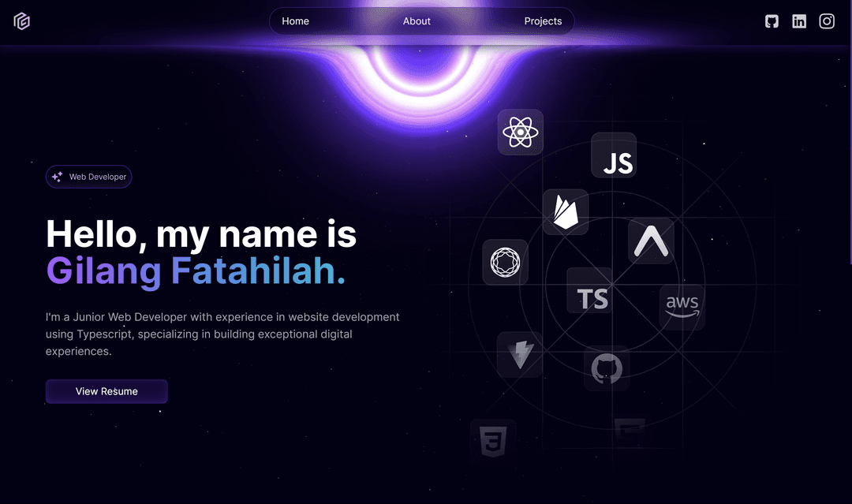This screenshot has width=852, height=504.
Task: Click the Expo caret icon tile
Action: pyautogui.click(x=651, y=241)
